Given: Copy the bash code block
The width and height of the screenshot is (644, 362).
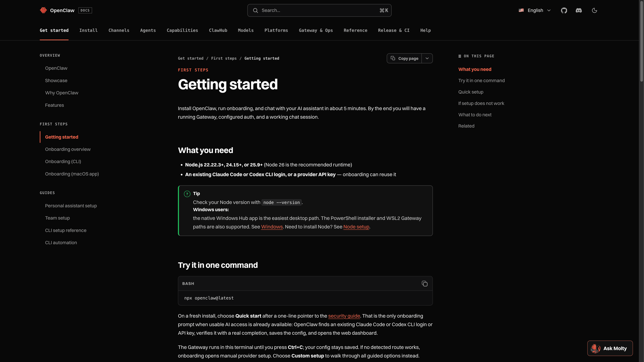Looking at the screenshot, I should click(x=424, y=284).
